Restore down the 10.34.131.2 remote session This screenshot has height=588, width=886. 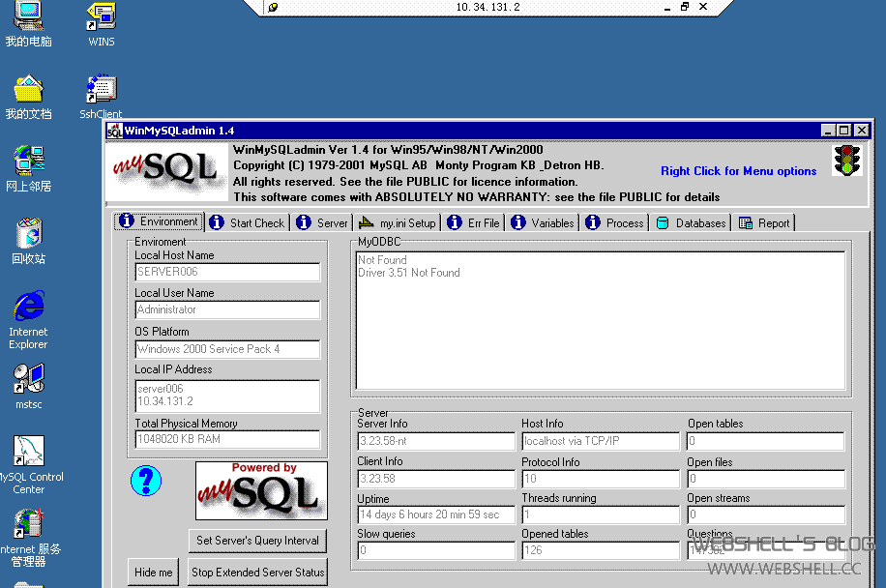685,7
